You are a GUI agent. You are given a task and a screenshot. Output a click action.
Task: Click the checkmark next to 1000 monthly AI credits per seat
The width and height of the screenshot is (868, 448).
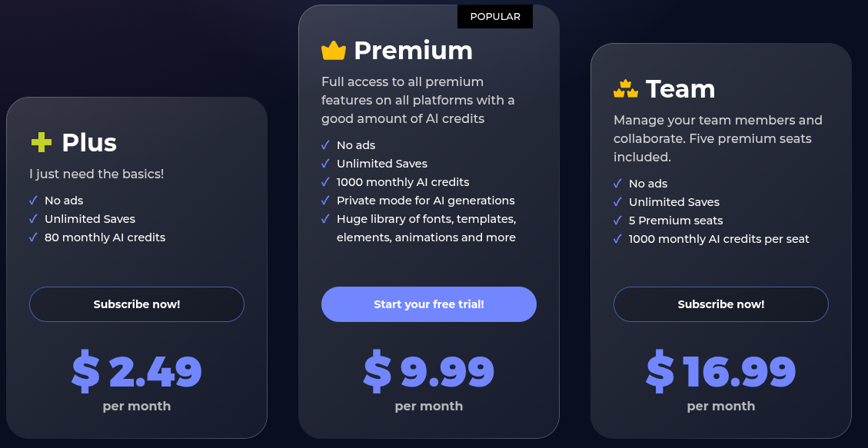pos(617,238)
